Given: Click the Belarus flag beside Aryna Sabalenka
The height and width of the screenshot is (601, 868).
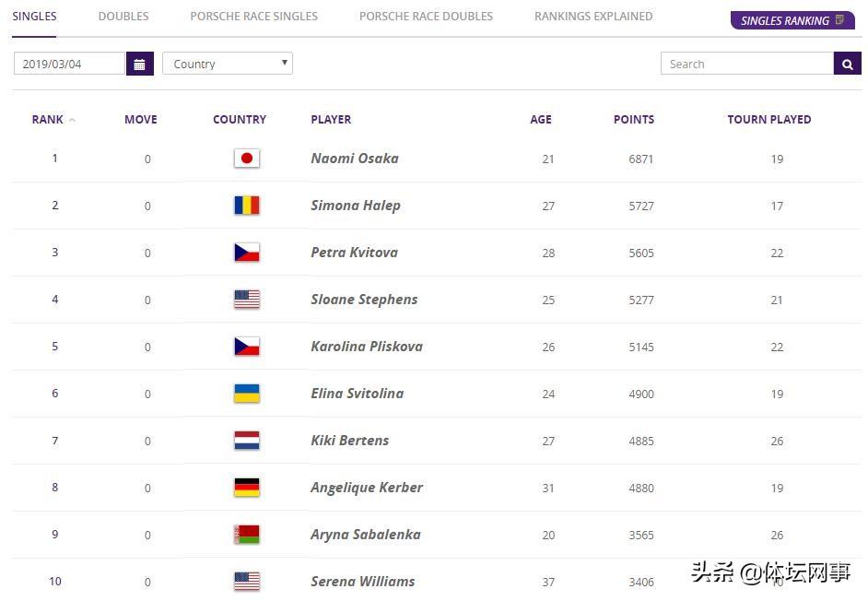Looking at the screenshot, I should click(x=247, y=535).
